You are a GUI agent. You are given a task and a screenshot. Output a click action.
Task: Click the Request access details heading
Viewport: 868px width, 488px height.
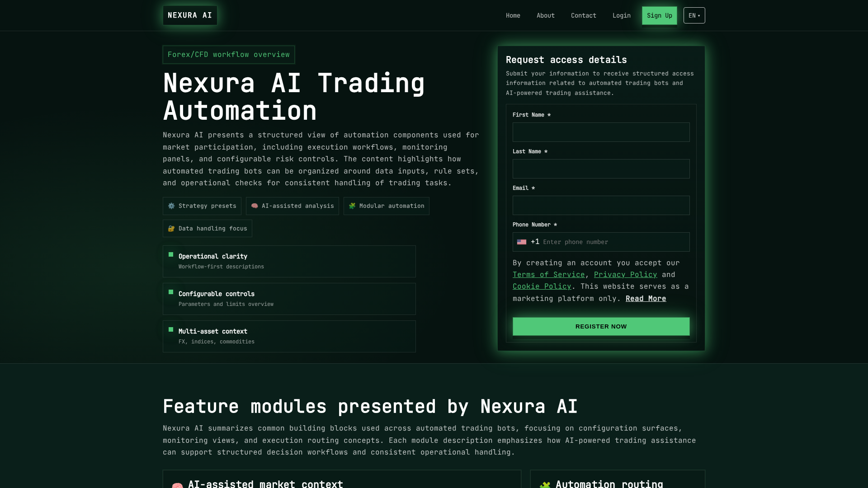(x=566, y=60)
